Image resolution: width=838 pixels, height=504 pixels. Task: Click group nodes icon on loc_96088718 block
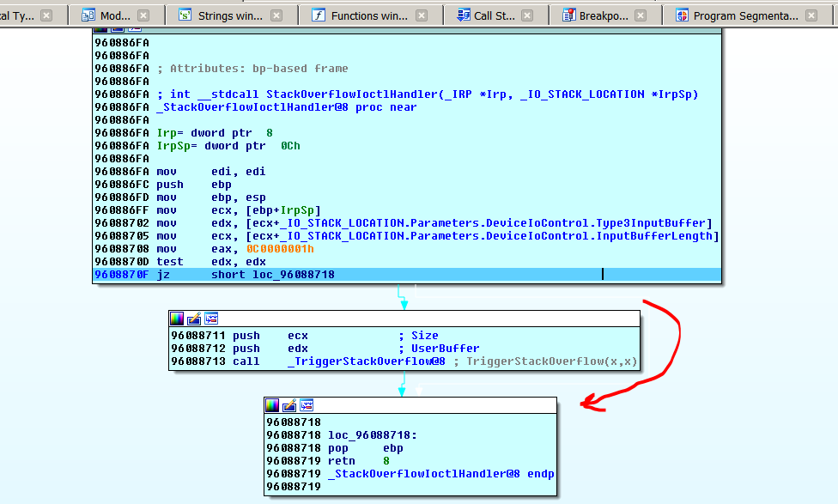[307, 405]
